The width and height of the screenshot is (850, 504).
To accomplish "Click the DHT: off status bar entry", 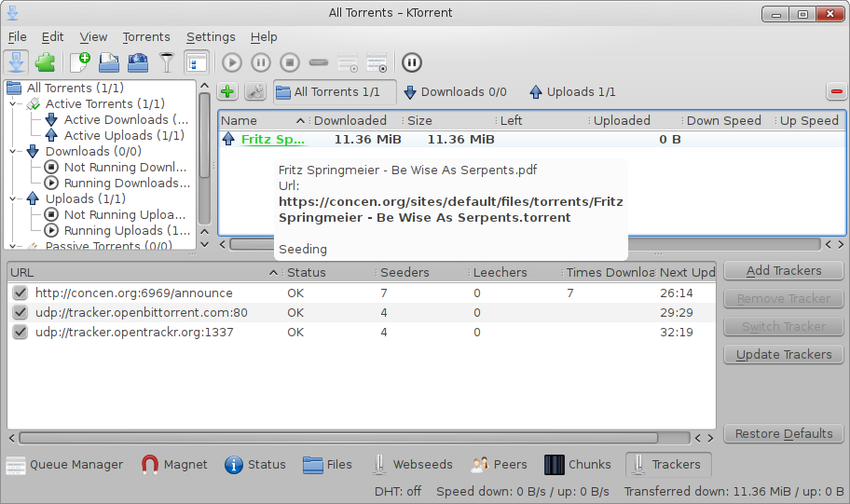I will coord(397,492).
